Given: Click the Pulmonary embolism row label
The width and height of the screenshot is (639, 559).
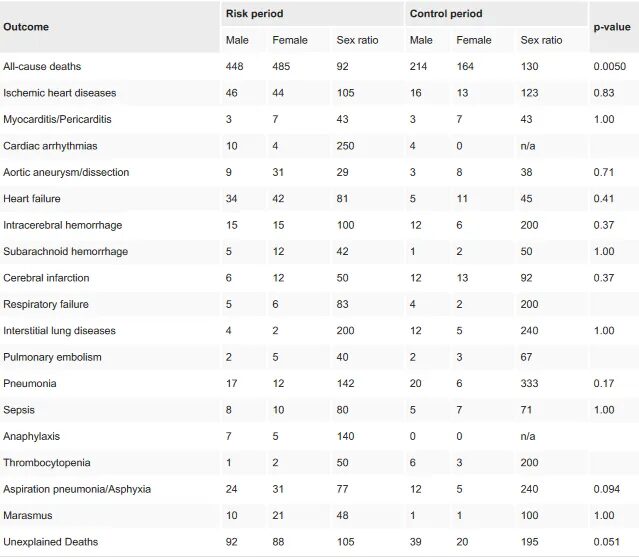Looking at the screenshot, I should pos(52,357).
